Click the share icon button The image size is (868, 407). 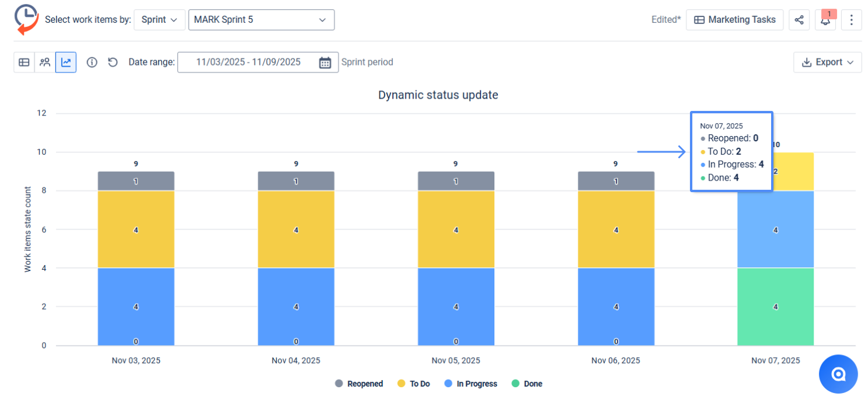click(x=799, y=20)
